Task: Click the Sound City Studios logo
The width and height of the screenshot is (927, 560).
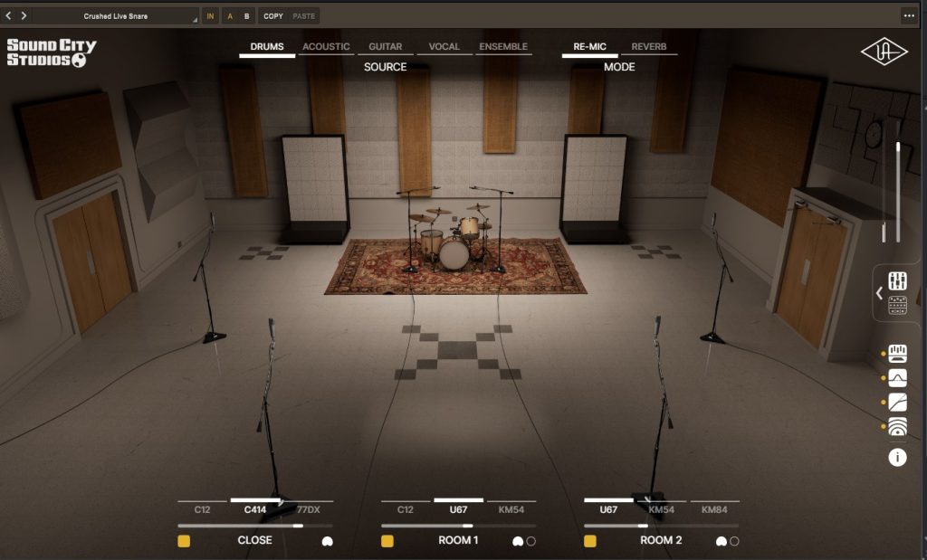Action: [x=51, y=52]
